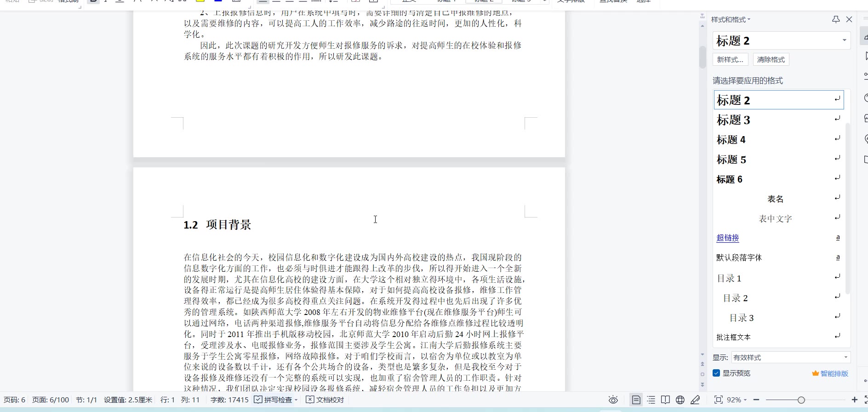Screen dimensions: 868x412
Task: Click the character style icon beside 默认段落字体
Action: point(838,257)
